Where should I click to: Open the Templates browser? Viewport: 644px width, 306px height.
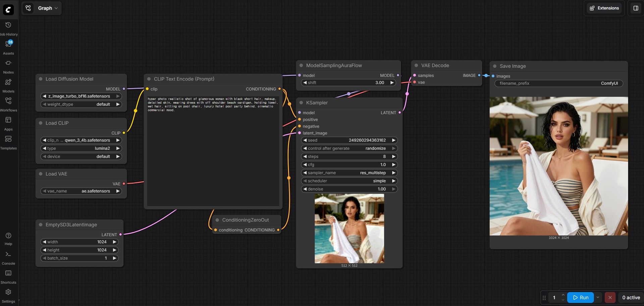point(8,139)
